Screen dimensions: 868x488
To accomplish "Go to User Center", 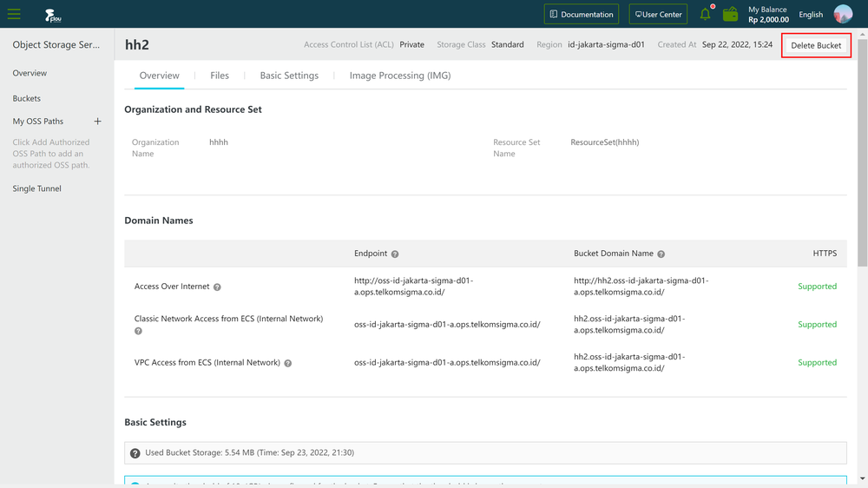I will pyautogui.click(x=658, y=15).
